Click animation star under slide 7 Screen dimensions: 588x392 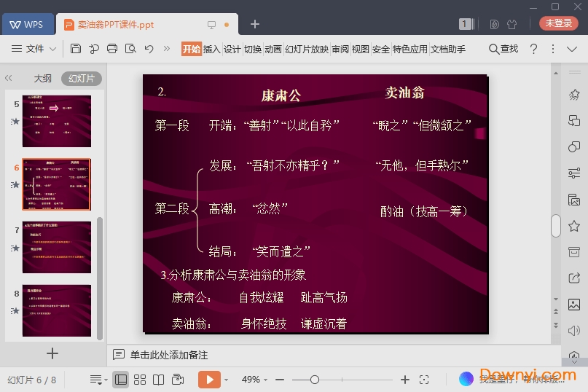15,248
